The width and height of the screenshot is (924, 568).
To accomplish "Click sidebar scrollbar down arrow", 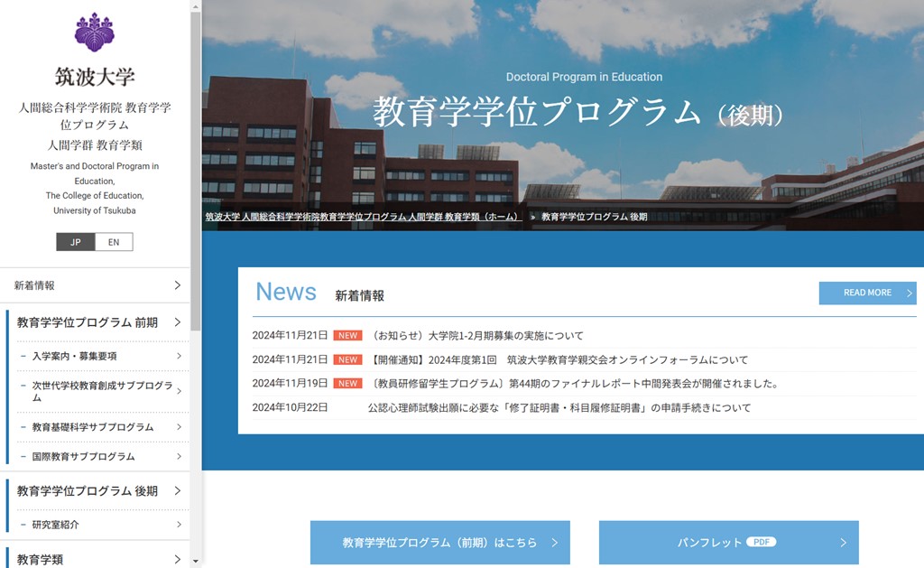I will tap(196, 562).
